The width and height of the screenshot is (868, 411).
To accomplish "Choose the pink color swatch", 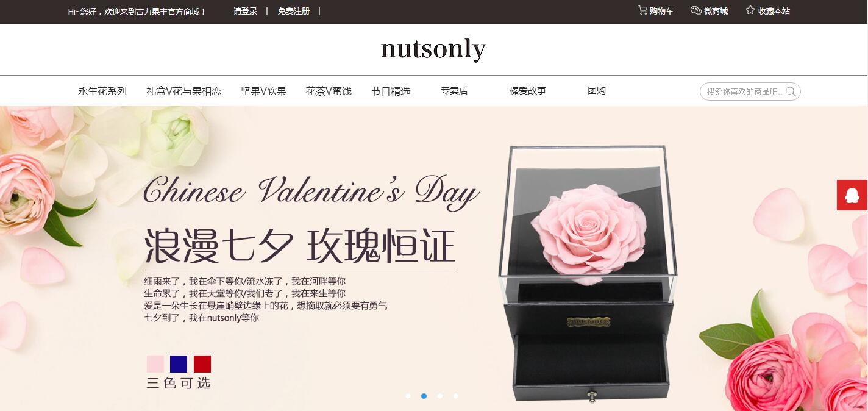I will click(x=155, y=364).
